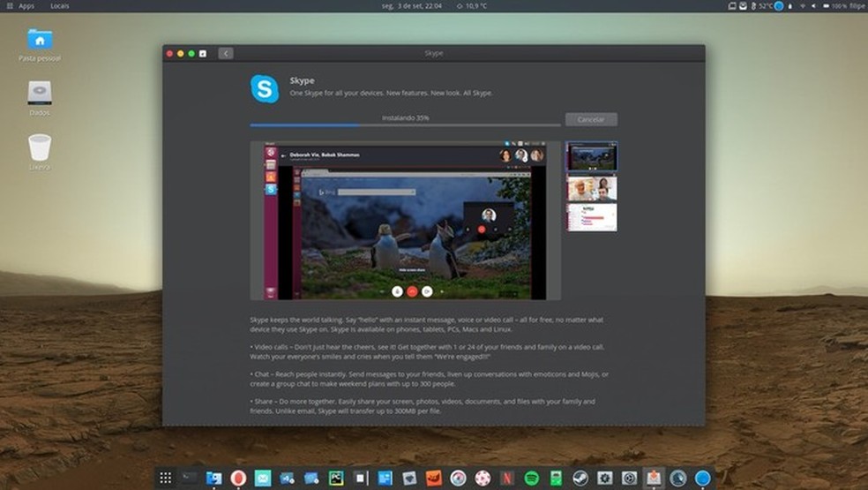Image resolution: width=868 pixels, height=490 pixels.
Task: Click the Skype logo icon
Action: [x=265, y=88]
